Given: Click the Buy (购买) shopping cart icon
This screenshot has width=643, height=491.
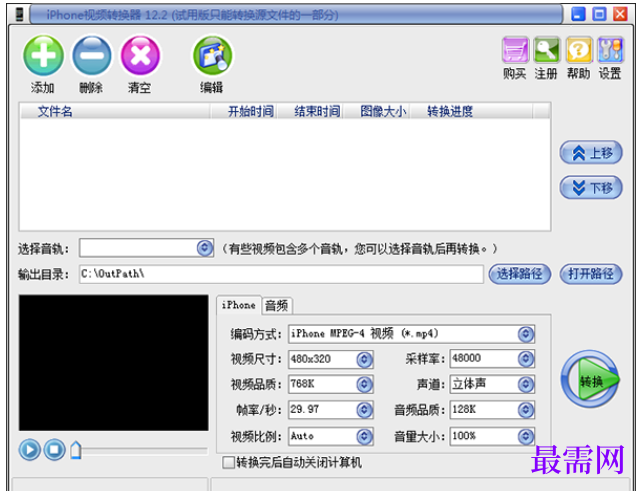Looking at the screenshot, I should pos(515,50).
